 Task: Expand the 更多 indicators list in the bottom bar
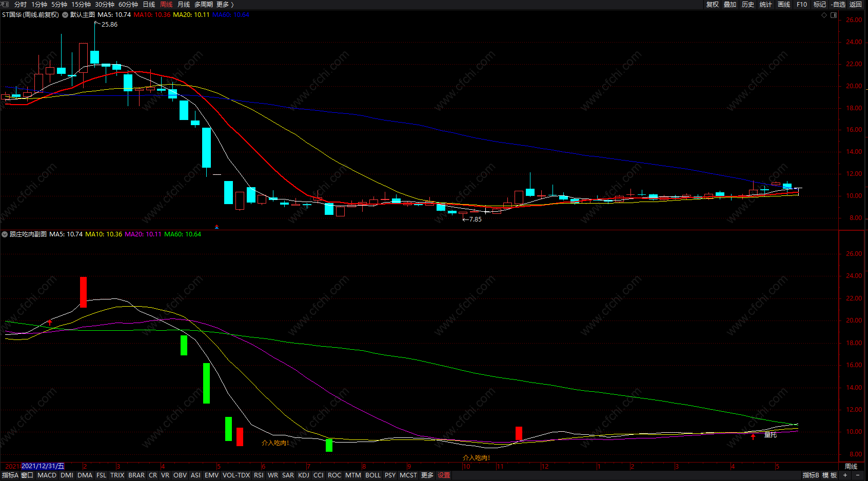pos(427,475)
